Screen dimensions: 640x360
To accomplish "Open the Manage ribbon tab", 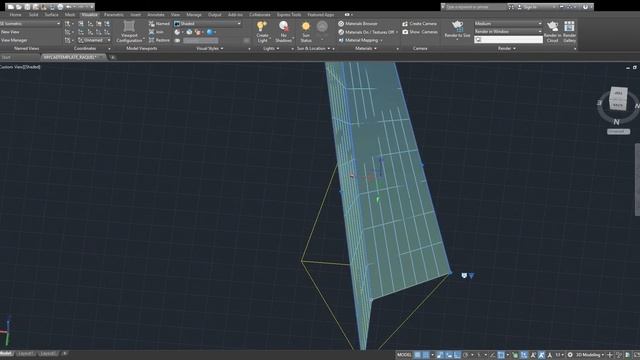I will point(194,15).
